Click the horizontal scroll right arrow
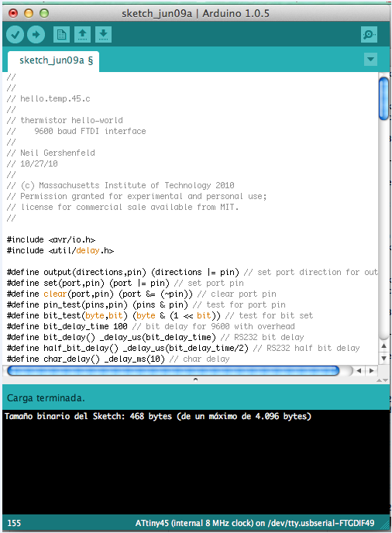This screenshot has height=533, width=392. 372,370
